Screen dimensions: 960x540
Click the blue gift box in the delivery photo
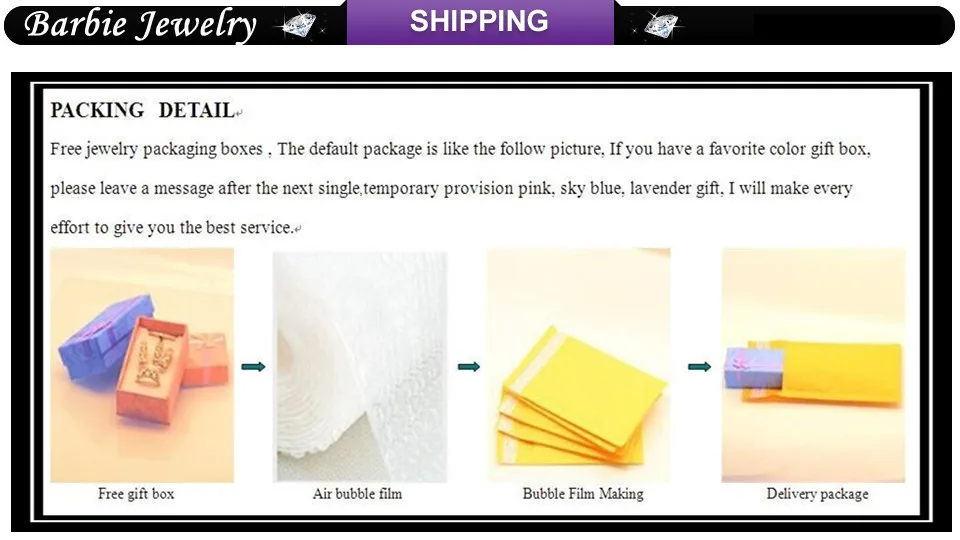[754, 368]
